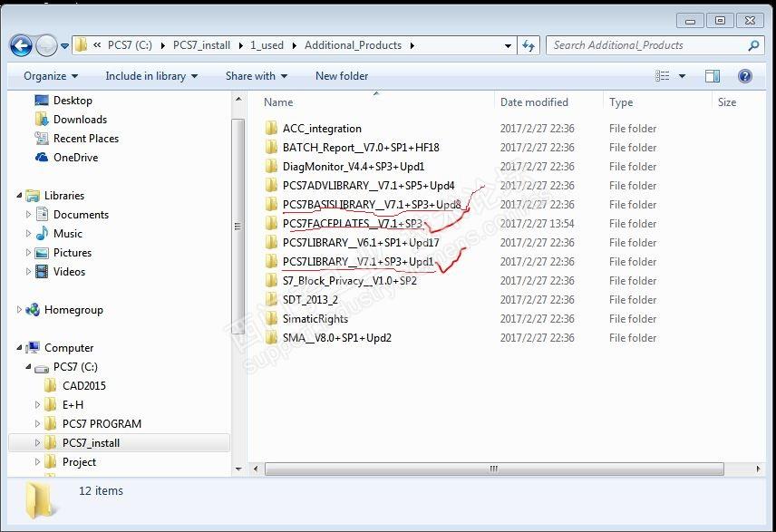Click the folder icon in address bar
Image resolution: width=776 pixels, height=532 pixels.
point(81,45)
